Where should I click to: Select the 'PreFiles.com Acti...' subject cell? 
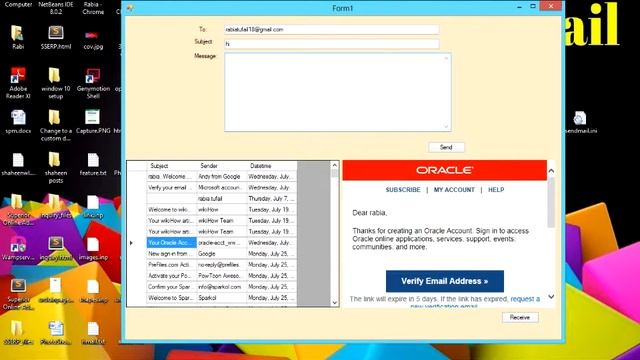pyautogui.click(x=171, y=264)
